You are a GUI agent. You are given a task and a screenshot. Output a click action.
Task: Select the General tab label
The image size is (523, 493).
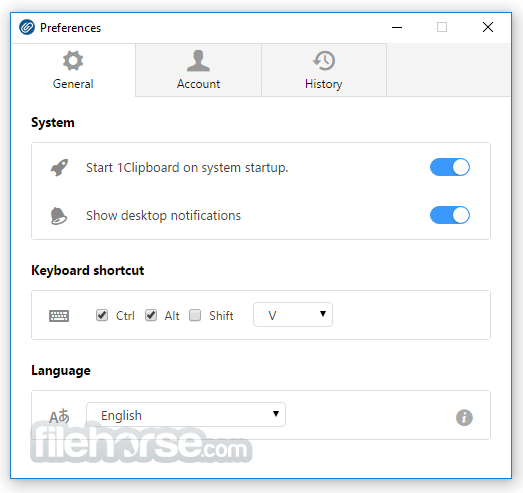coord(73,84)
